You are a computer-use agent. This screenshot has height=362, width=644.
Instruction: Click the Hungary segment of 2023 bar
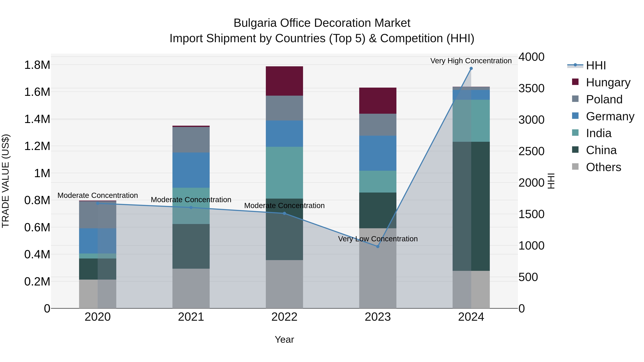(x=378, y=101)
